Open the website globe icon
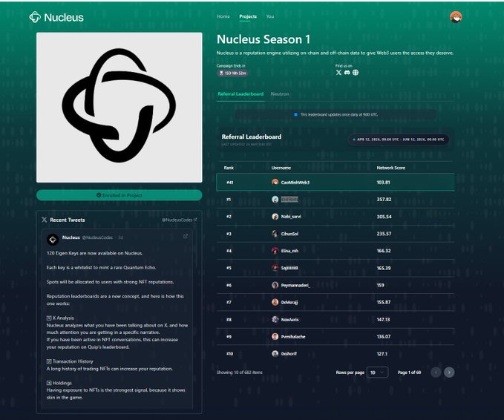Viewport: 504px width, 420px height. coord(356,73)
